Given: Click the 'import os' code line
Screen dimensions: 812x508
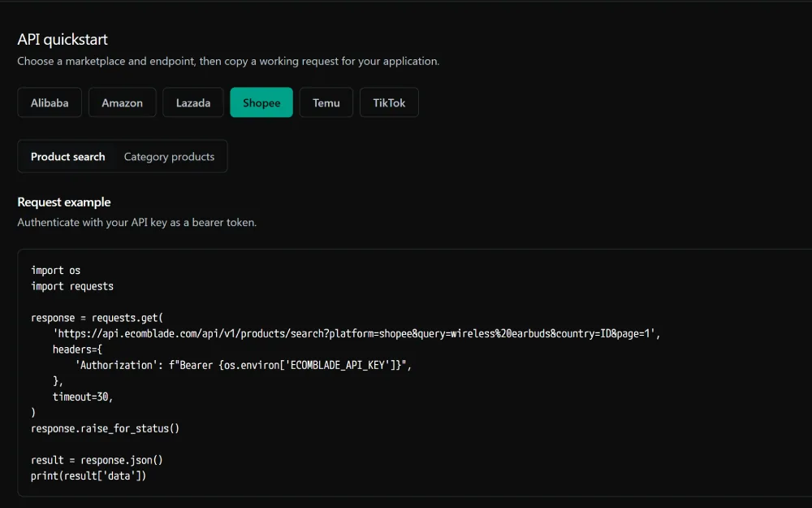Looking at the screenshot, I should tap(55, 270).
